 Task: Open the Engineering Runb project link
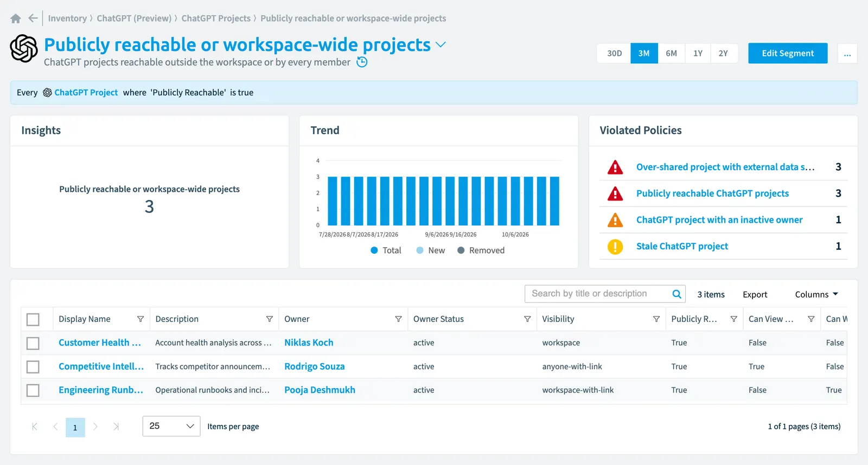click(101, 390)
